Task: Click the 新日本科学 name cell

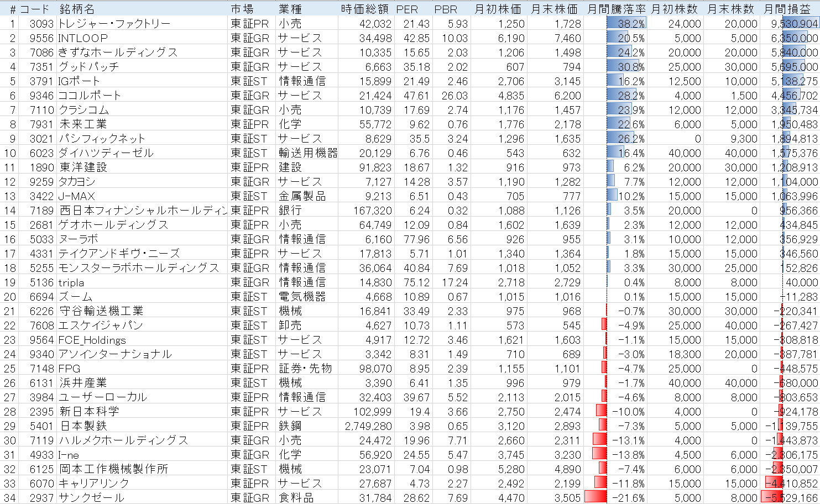Action: click(142, 412)
